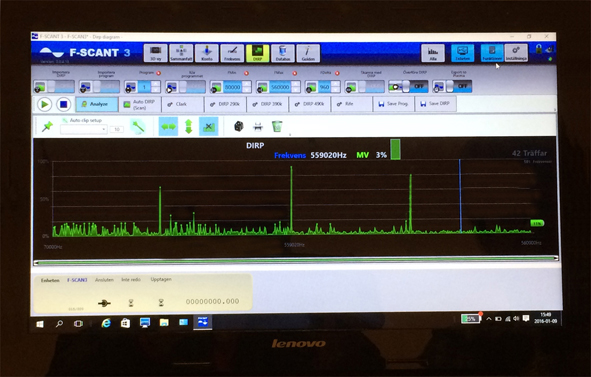The width and height of the screenshot is (591, 377).
Task: Click the DIRP 390k preset button
Action: pyautogui.click(x=268, y=104)
